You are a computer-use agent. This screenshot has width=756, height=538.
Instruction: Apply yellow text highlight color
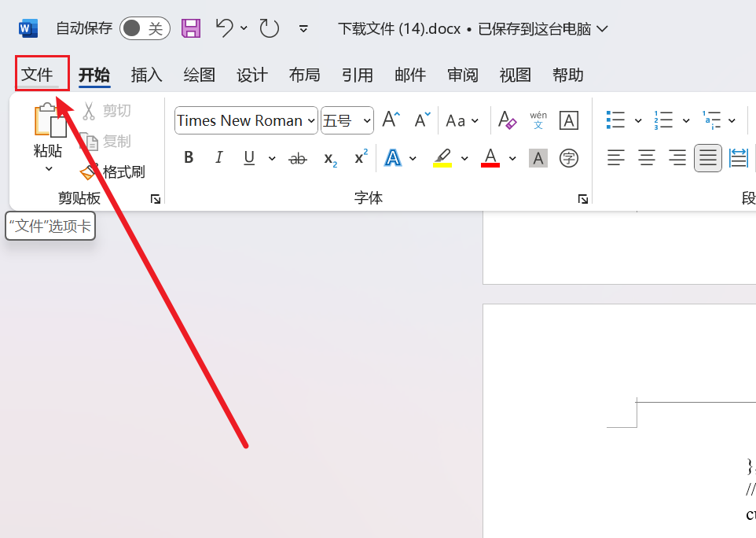442,158
